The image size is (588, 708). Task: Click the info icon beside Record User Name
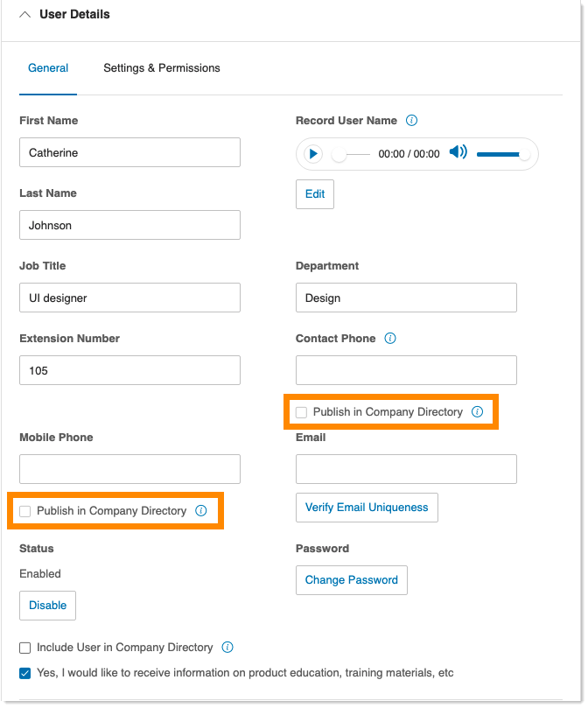[x=411, y=121]
